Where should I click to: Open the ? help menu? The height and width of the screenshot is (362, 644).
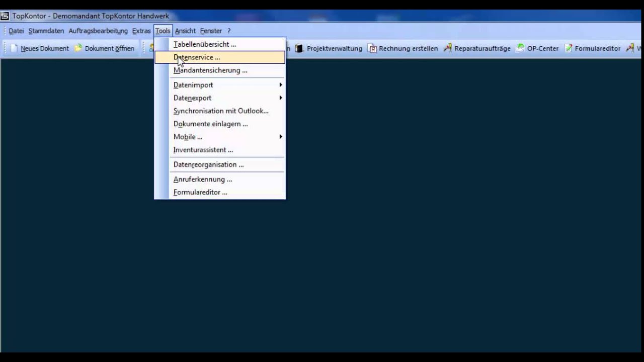(229, 31)
